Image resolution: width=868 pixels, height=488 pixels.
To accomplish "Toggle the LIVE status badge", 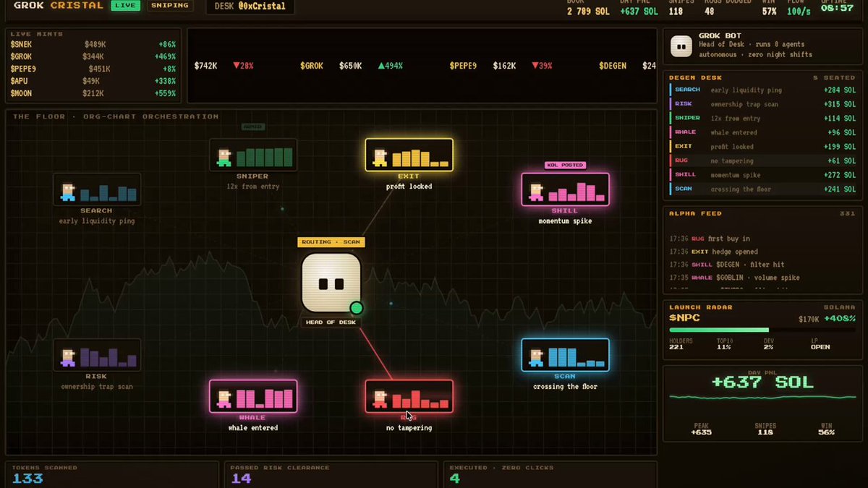I will coord(125,6).
